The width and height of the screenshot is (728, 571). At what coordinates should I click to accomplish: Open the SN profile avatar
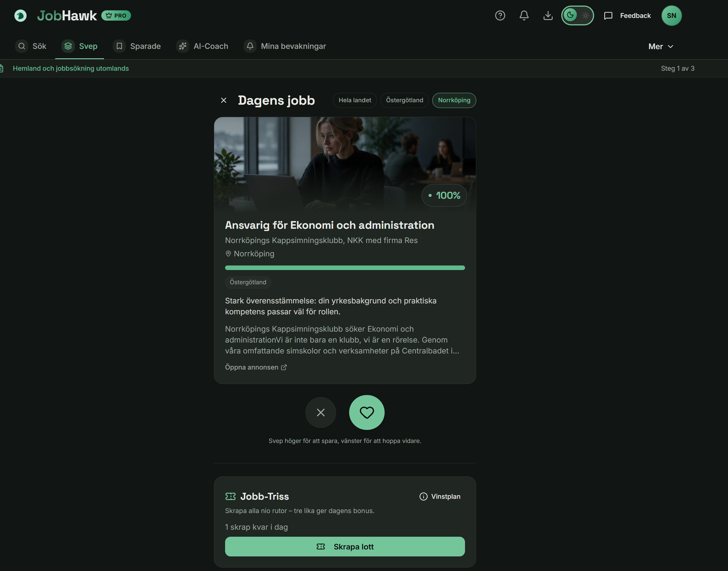672,16
